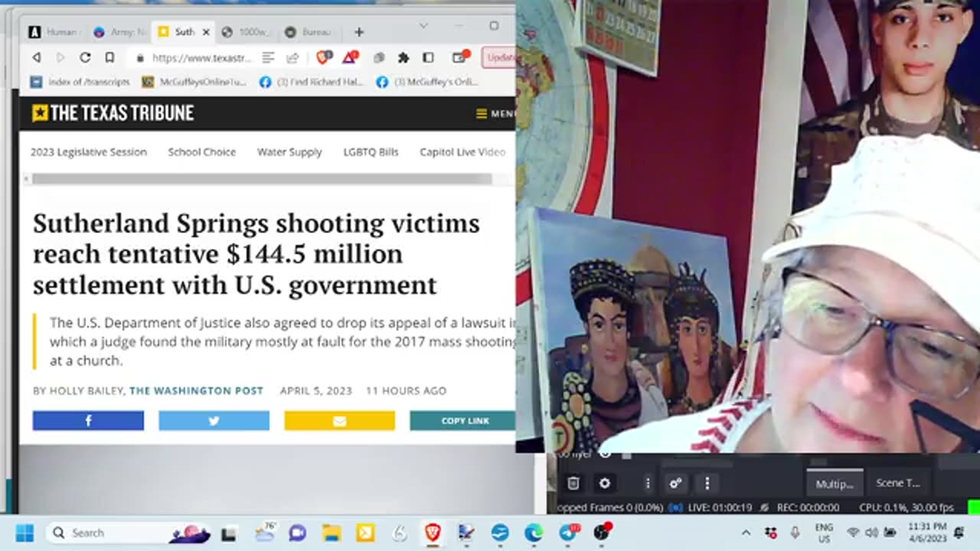Screen dimensions: 980x551
Task: Open the weather widget showing 76°
Action: [x=265, y=533]
